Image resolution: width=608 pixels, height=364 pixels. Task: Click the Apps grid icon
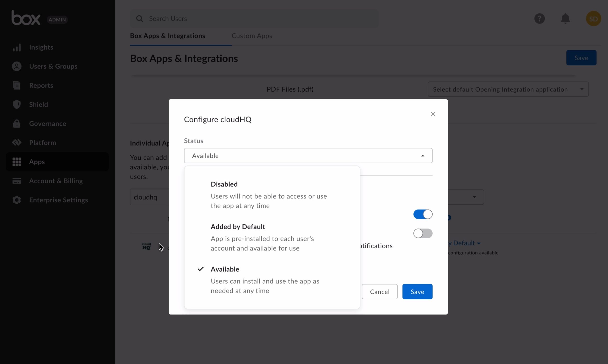pyautogui.click(x=17, y=162)
